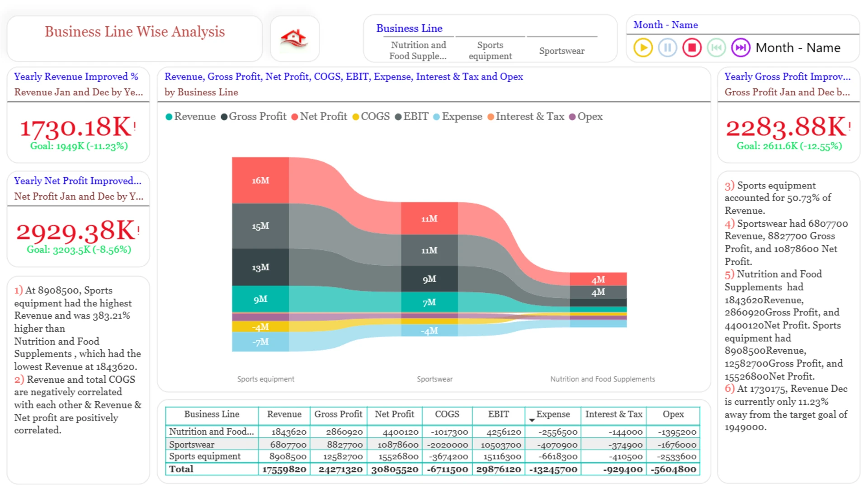The width and height of the screenshot is (868, 488).
Task: Select the Sportswear slicer option
Action: point(561,51)
